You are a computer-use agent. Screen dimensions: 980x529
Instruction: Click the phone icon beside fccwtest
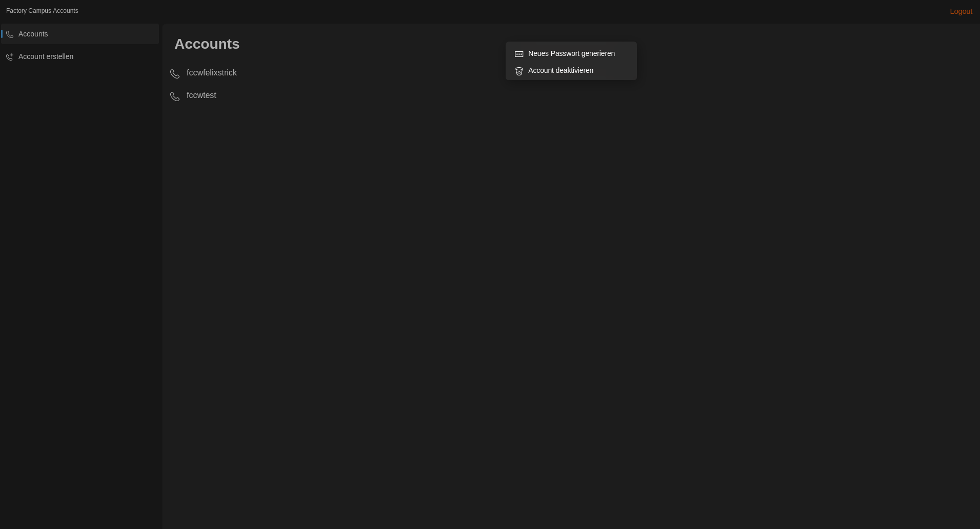(174, 96)
